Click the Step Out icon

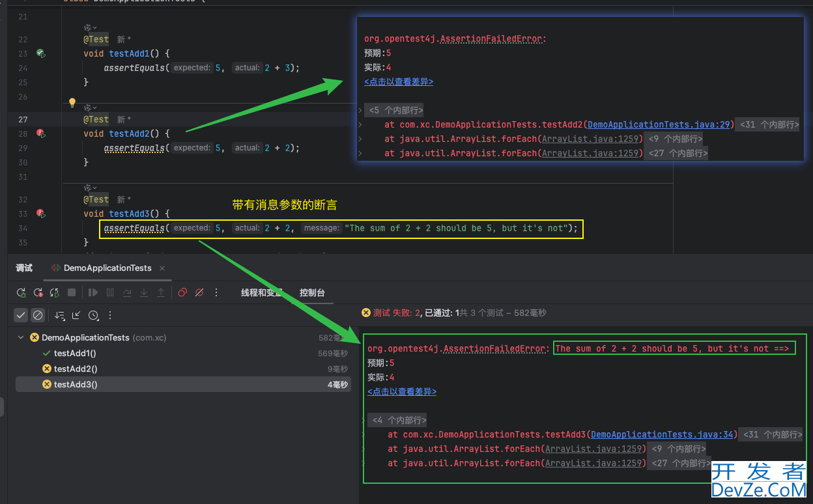(x=161, y=293)
